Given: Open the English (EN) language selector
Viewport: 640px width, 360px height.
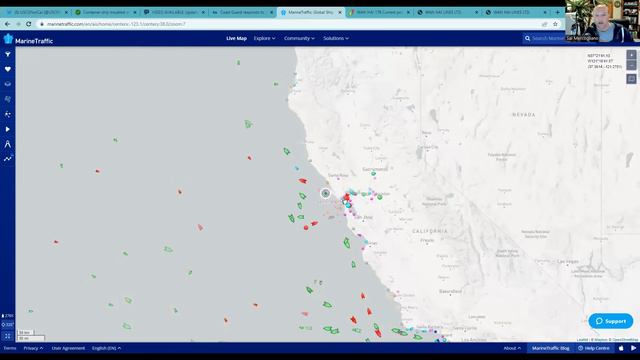Looking at the screenshot, I should point(107,348).
